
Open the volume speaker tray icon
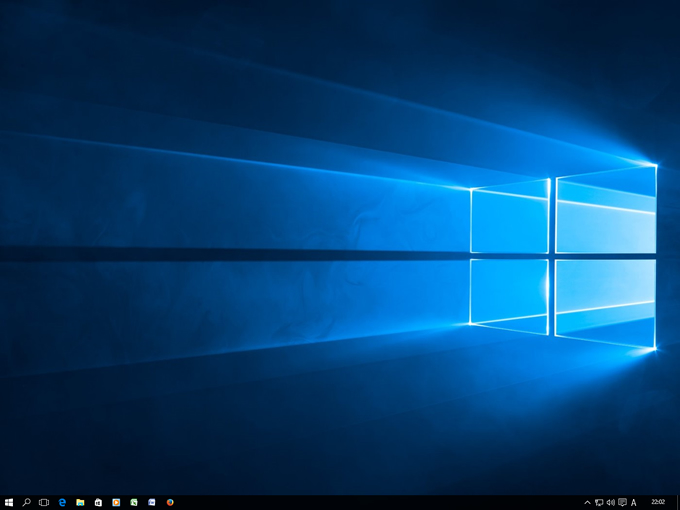[x=611, y=503]
